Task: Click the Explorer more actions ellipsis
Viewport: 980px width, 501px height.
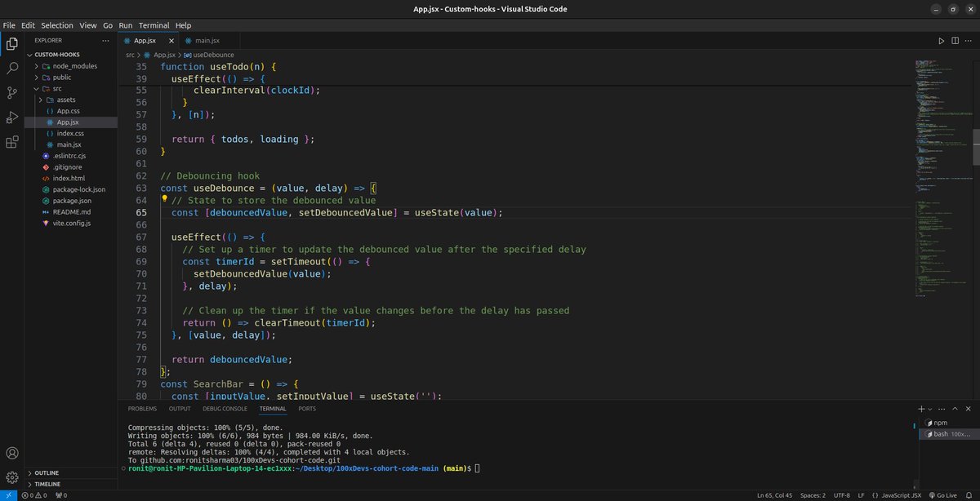Action: [x=105, y=40]
